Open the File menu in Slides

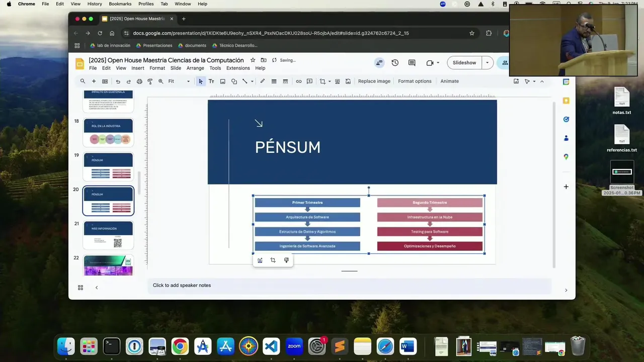pyautogui.click(x=93, y=68)
